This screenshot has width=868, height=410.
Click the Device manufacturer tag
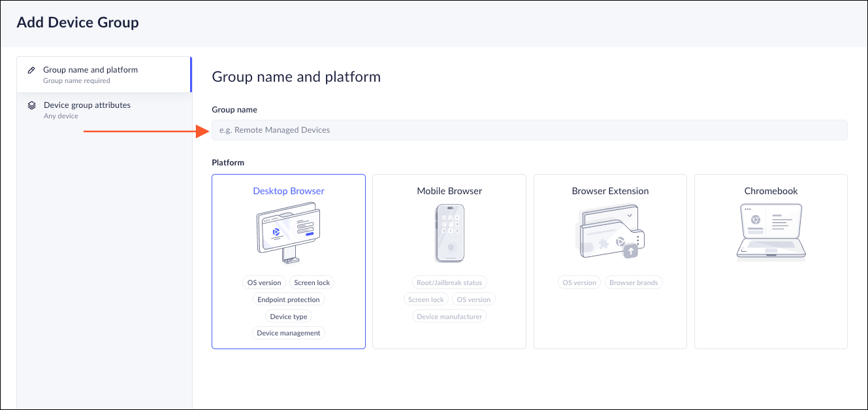tap(449, 316)
